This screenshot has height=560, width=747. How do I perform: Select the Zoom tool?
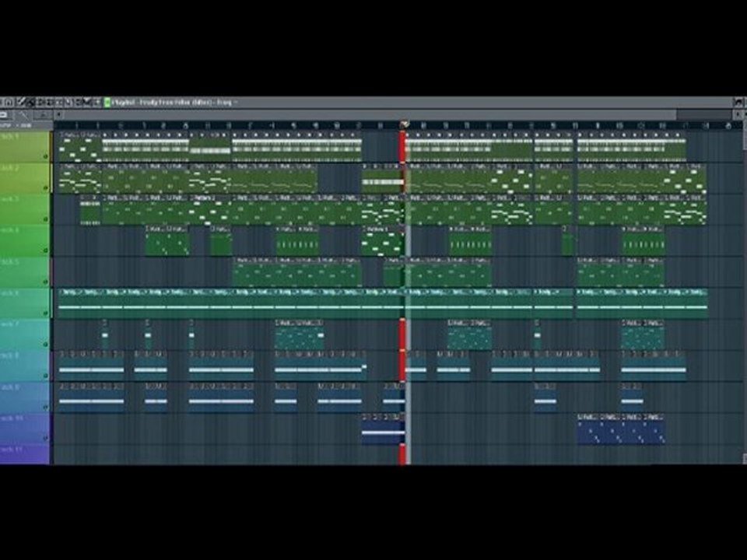point(86,102)
